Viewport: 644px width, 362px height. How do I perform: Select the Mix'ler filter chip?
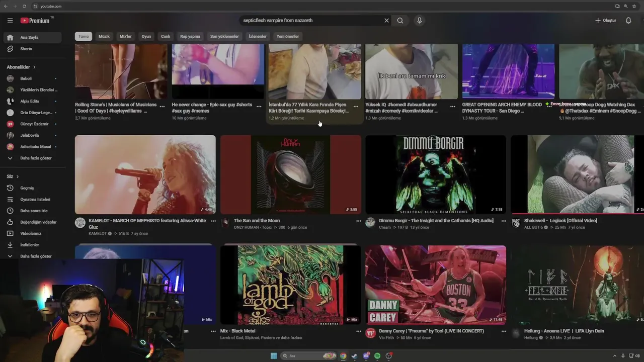tap(126, 36)
